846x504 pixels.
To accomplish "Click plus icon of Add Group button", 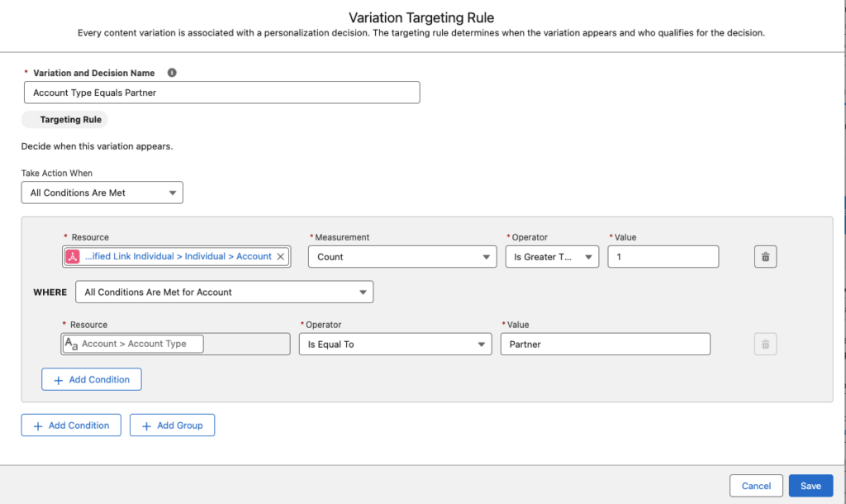I will pos(146,426).
